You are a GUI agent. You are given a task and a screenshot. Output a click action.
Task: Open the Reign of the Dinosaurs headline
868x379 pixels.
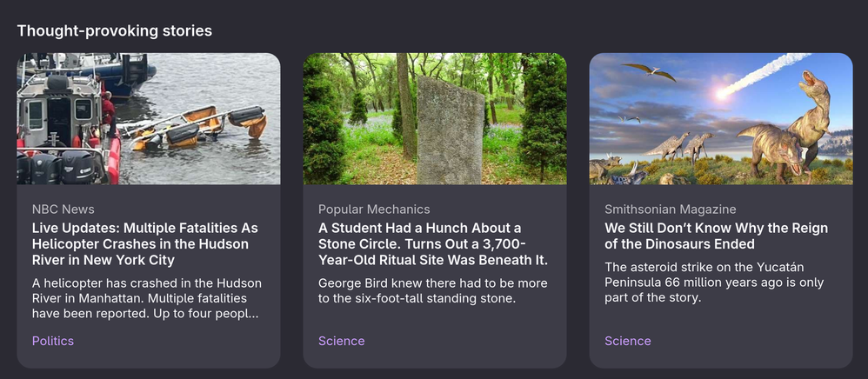click(x=716, y=236)
